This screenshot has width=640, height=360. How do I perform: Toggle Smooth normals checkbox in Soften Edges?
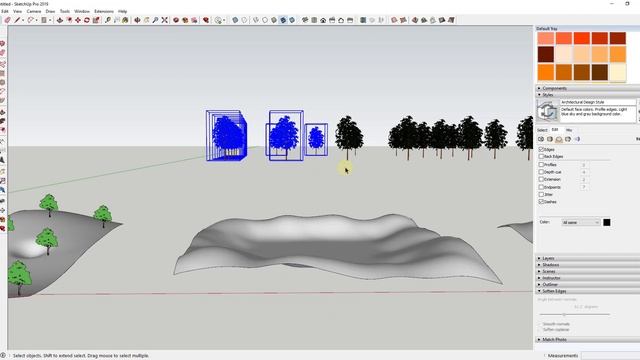[540, 324]
